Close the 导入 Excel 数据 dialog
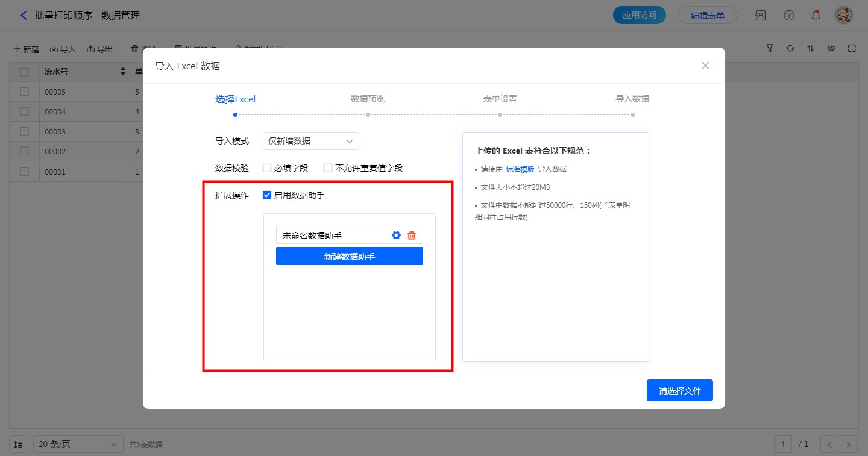 tap(705, 66)
